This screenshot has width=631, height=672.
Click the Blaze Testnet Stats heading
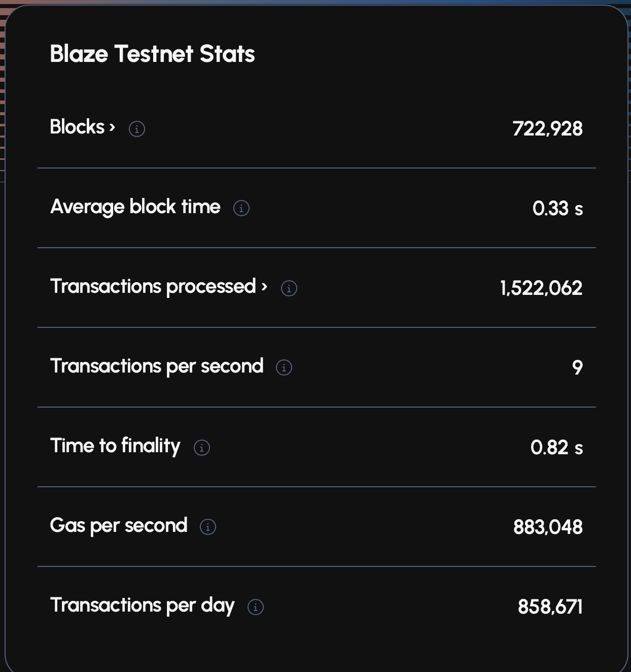point(152,54)
